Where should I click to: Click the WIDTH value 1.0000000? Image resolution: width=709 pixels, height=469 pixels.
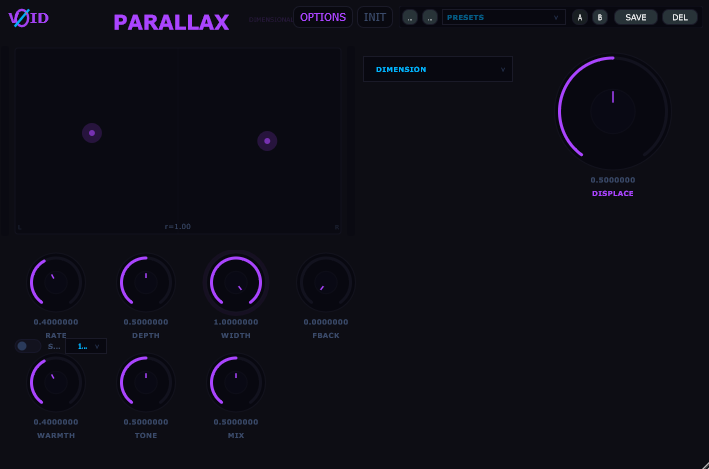point(236,322)
